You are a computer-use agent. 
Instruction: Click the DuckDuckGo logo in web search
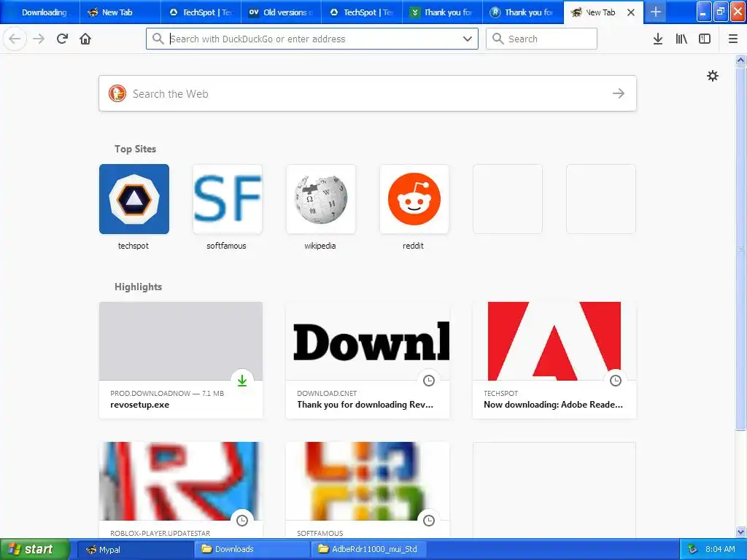(x=117, y=93)
